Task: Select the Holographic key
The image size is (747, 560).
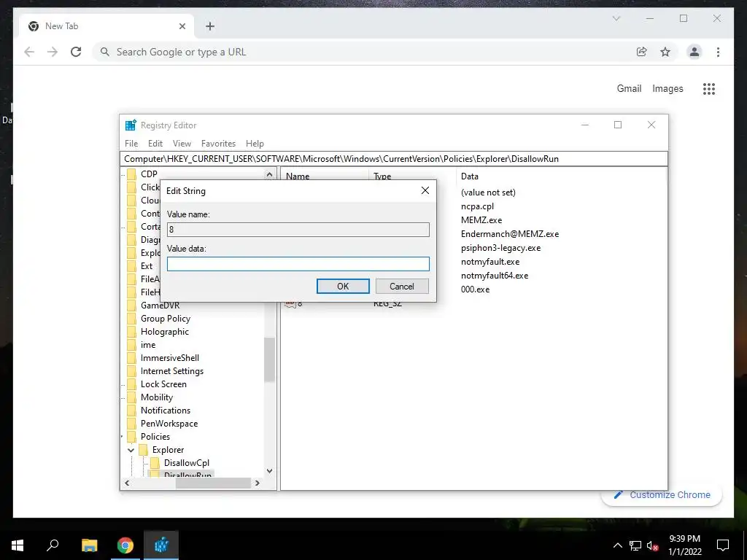Action: [x=164, y=332]
